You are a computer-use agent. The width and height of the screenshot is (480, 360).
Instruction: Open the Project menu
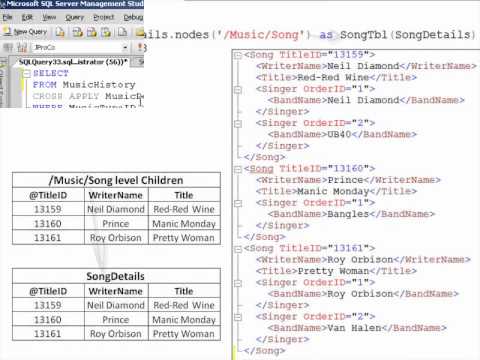pos(103,17)
